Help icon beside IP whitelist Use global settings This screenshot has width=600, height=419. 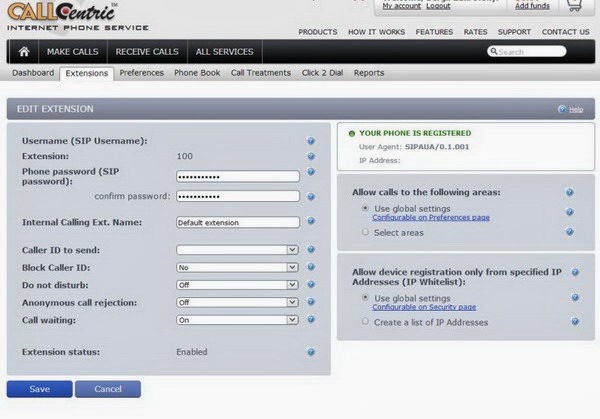(x=575, y=298)
